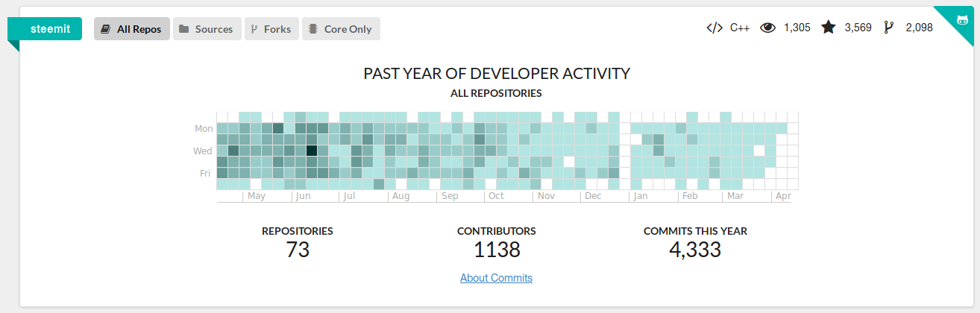980x313 pixels.
Task: Click the Jul month label
Action: [x=350, y=196]
